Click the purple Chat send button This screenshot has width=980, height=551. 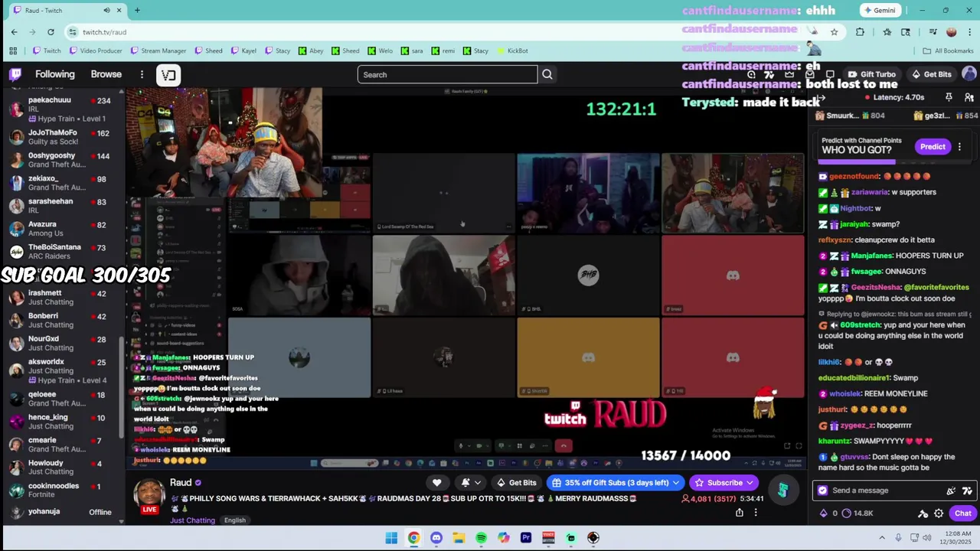coord(962,514)
